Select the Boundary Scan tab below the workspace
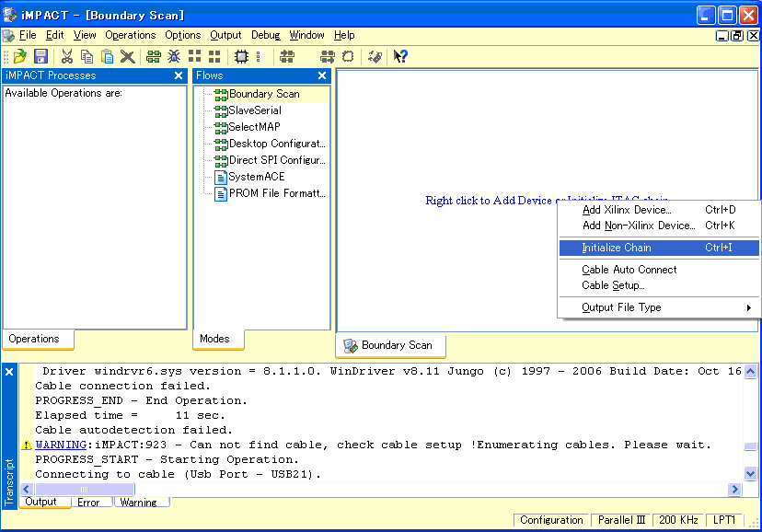Screen dimensions: 762x532 pos(391,345)
